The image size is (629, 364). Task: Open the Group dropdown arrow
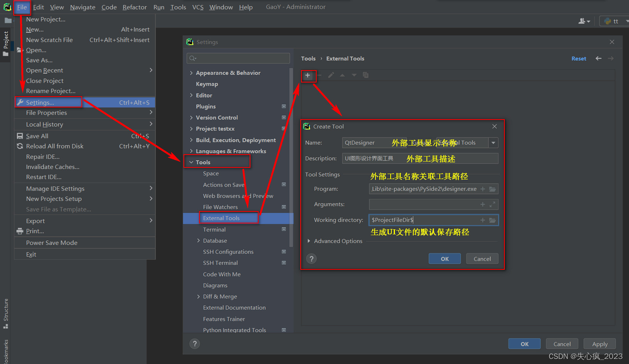tap(493, 143)
